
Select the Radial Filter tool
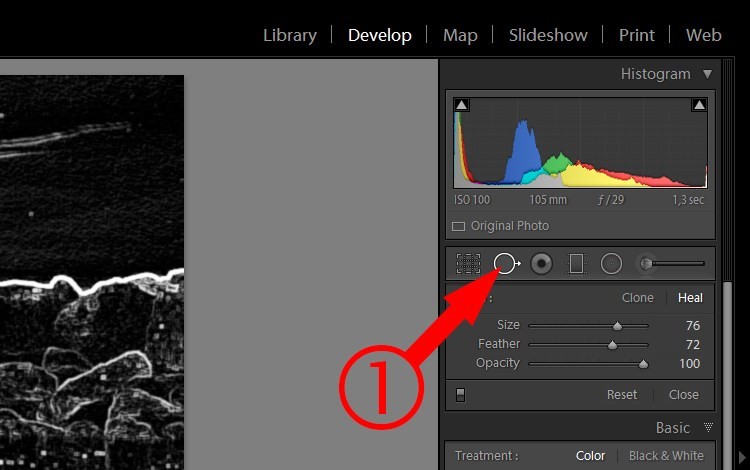(611, 263)
